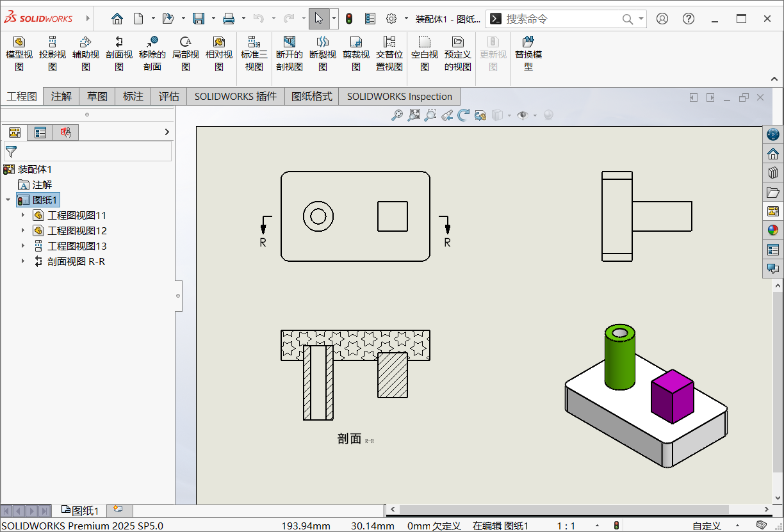This screenshot has width=784, height=532.
Task: Select the 预定义的视图 (Predefined View) tool
Action: pyautogui.click(x=458, y=54)
